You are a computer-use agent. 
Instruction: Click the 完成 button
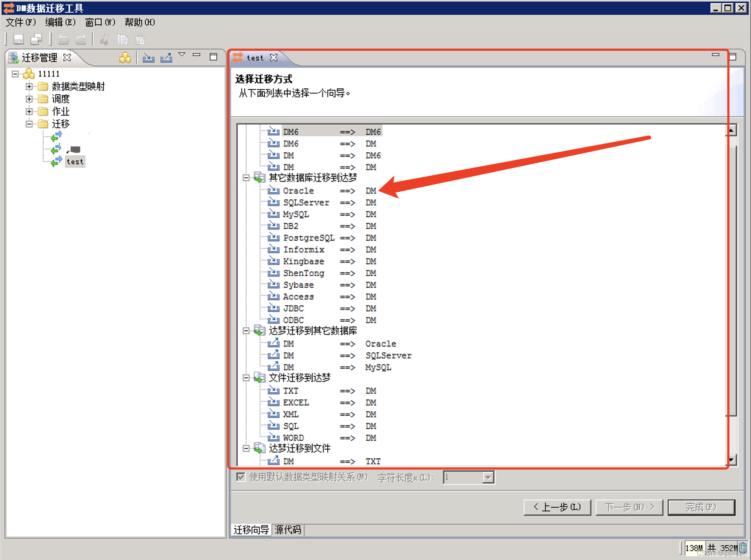pyautogui.click(x=701, y=507)
